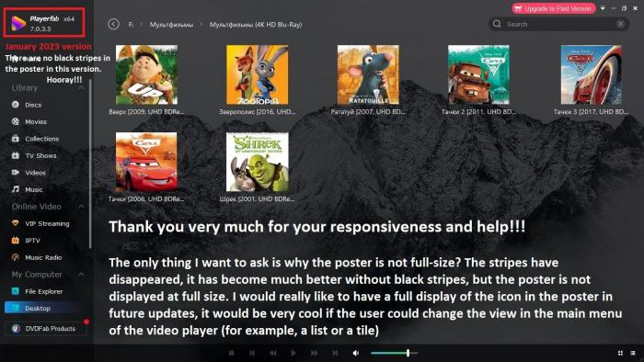
Task: Go to F: drive in breadcrumb
Action: [x=131, y=25]
